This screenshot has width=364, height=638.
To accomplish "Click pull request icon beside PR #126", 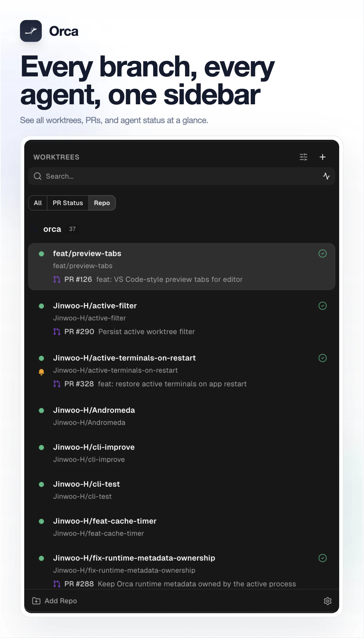I will pos(57,279).
